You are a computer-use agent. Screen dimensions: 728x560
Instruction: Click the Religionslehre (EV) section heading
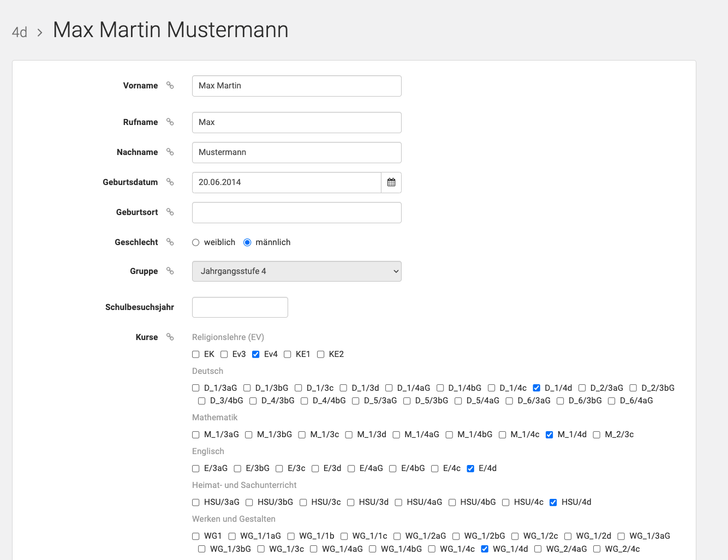tap(228, 337)
